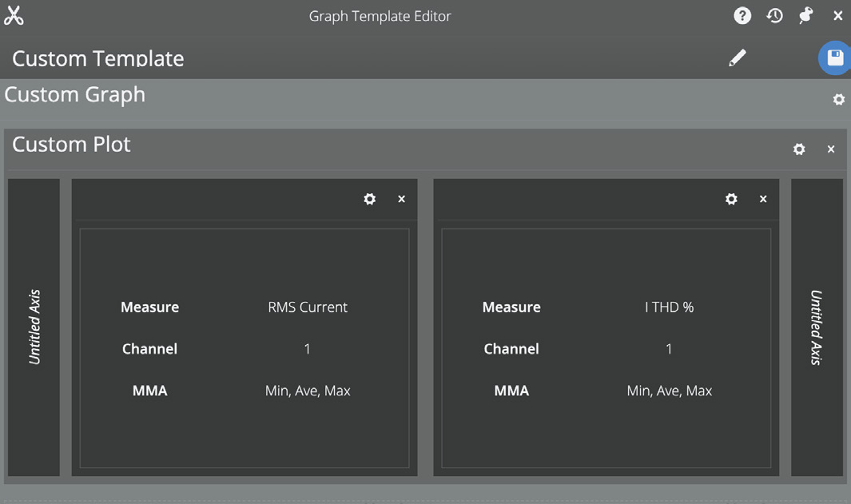
Task: Open Custom Plot settings gear
Action: tap(799, 149)
